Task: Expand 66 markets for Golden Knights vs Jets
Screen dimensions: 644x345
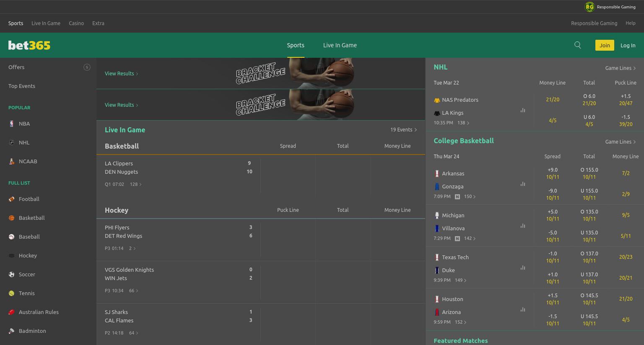Action: [x=134, y=291]
